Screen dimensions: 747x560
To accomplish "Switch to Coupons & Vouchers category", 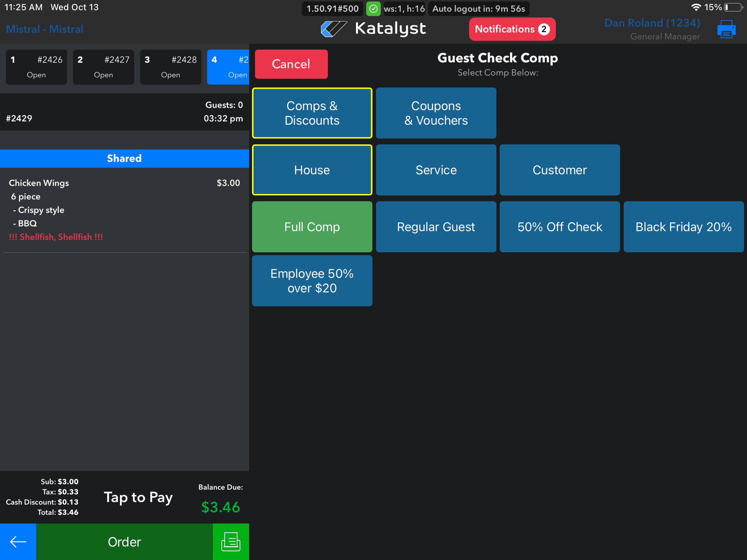I will click(436, 113).
